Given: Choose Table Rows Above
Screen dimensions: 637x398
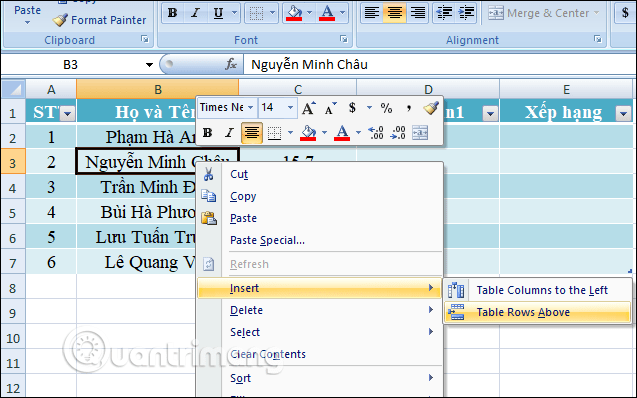Looking at the screenshot, I should [x=537, y=312].
